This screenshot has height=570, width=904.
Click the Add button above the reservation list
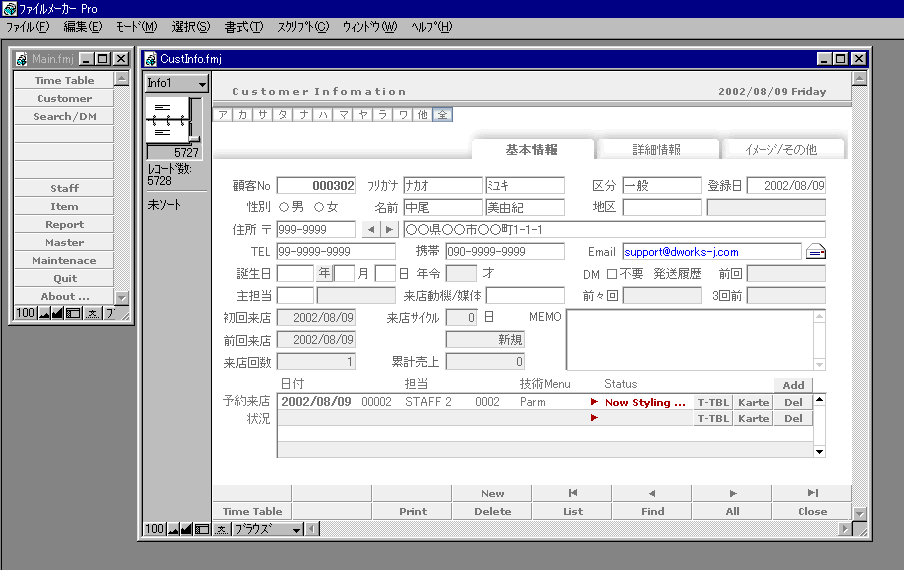click(793, 385)
